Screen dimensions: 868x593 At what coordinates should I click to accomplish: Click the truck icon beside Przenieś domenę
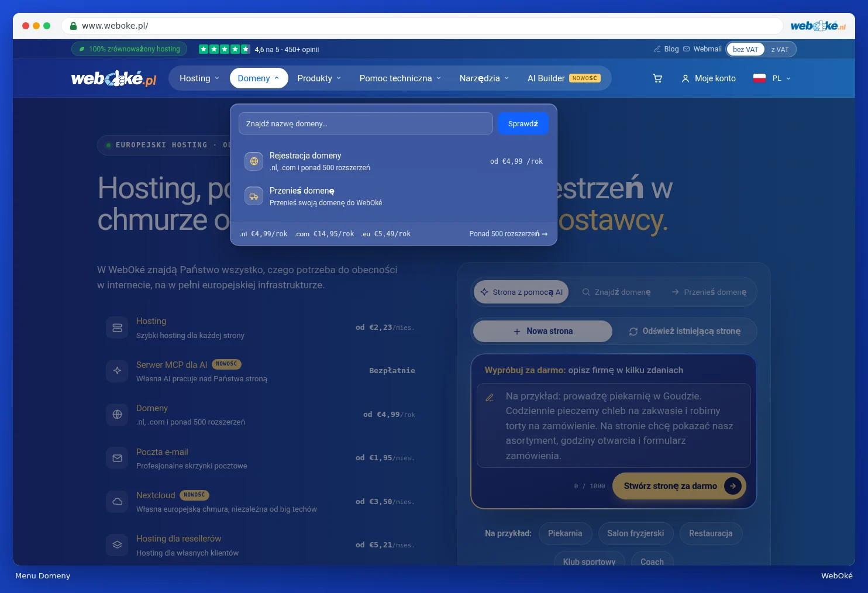click(x=254, y=196)
